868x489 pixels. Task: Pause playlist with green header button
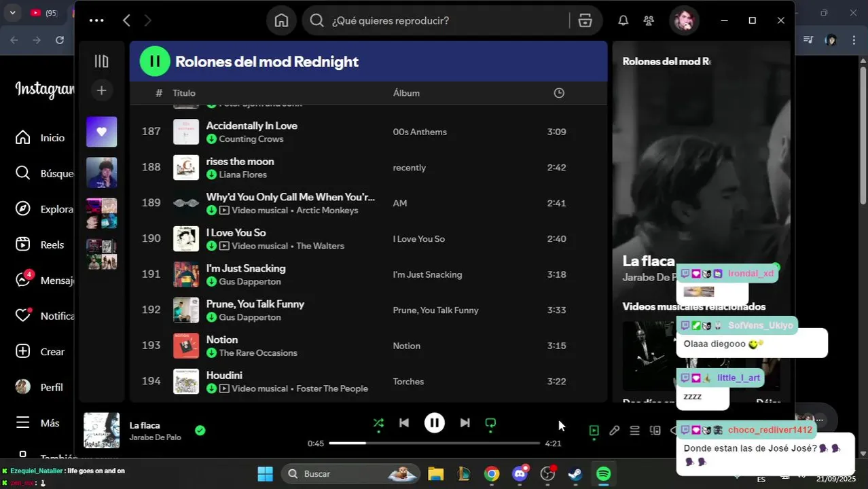pyautogui.click(x=155, y=61)
